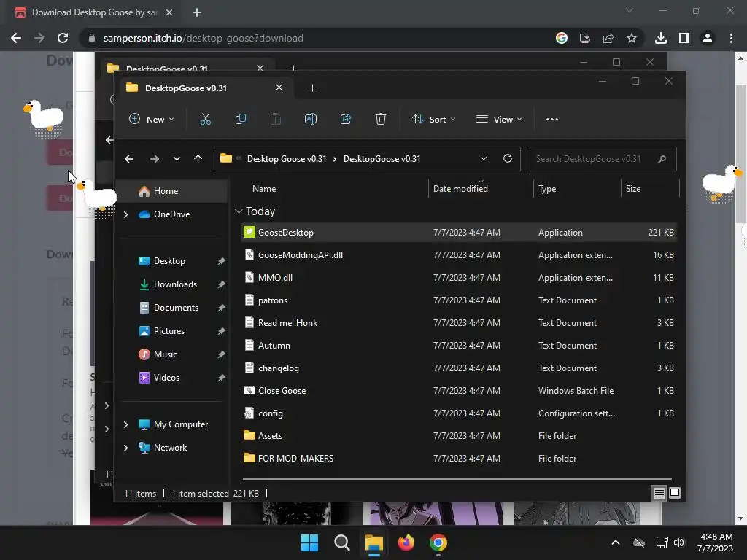The width and height of the screenshot is (747, 560).
Task: Select the GooseDesktop application file
Action: pyautogui.click(x=458, y=233)
